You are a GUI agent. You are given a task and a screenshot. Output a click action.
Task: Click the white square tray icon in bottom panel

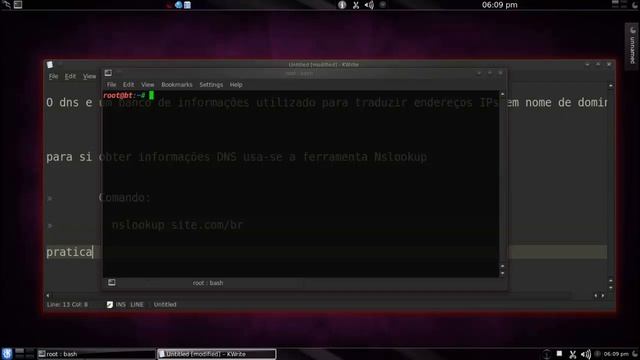[x=559, y=353]
